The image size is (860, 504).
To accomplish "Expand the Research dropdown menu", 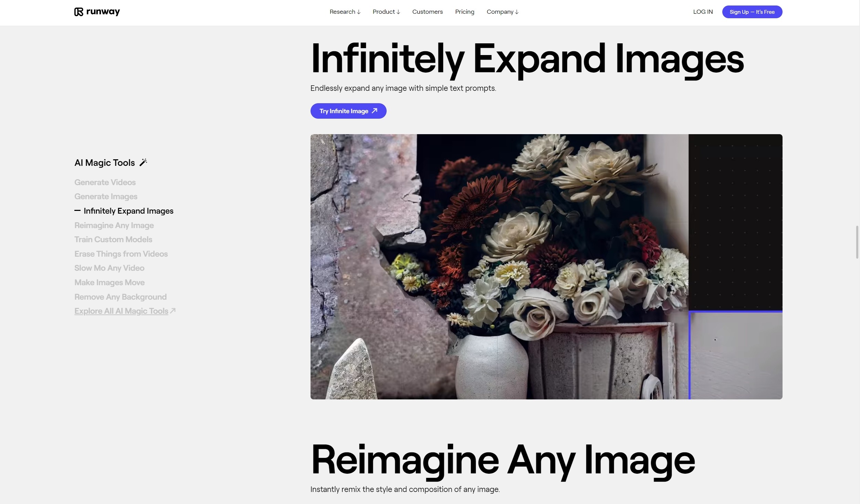I will tap(345, 12).
